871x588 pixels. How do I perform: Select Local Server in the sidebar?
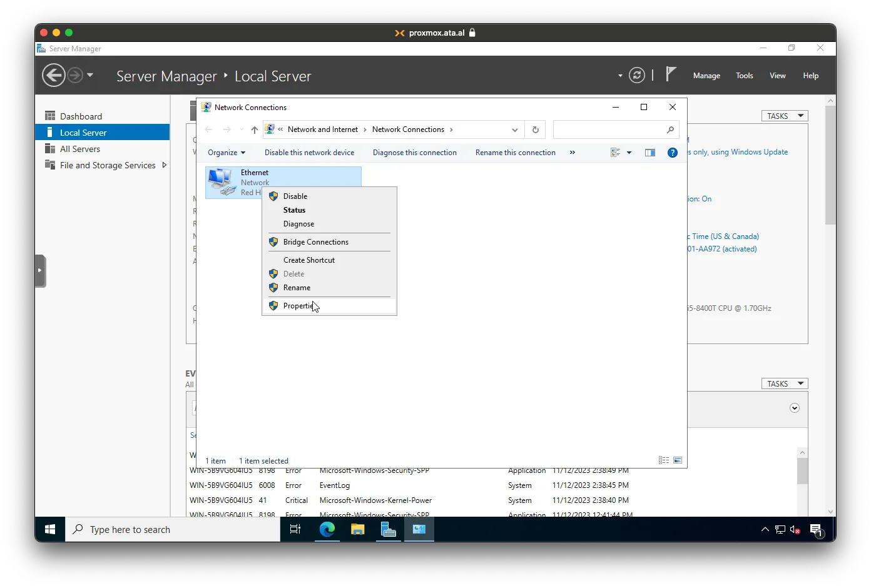[103, 133]
